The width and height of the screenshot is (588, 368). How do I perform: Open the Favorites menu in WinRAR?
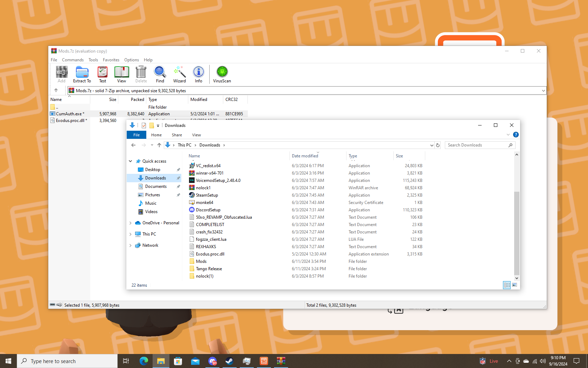point(111,60)
